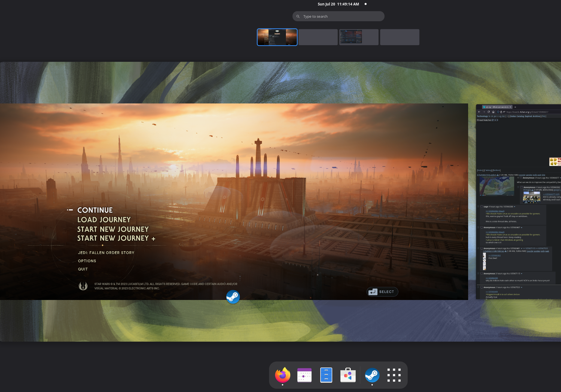561x392 pixels.
Task: Tick checkbox on post No.105966481
Action: (482, 248)
